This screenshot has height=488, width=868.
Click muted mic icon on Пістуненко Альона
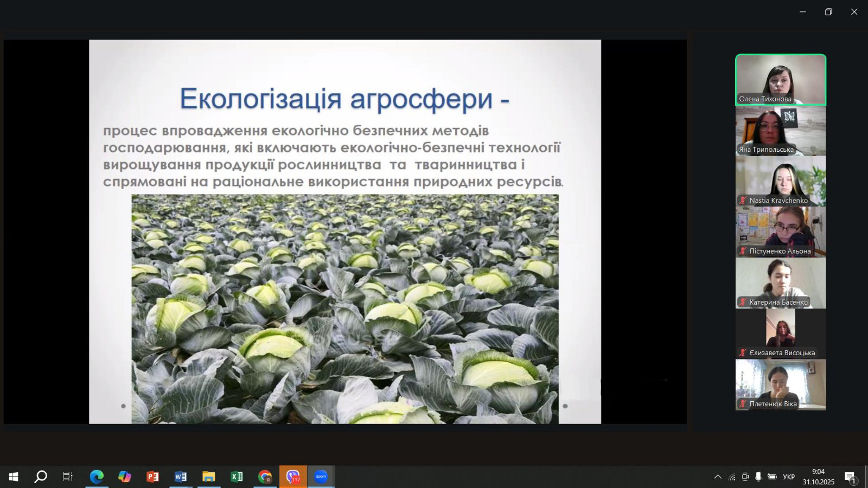(x=743, y=251)
